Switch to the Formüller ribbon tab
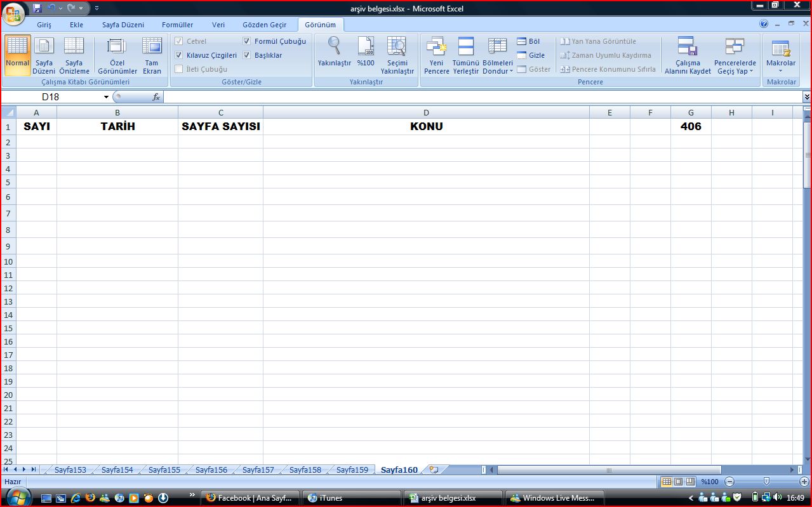 tap(177, 25)
